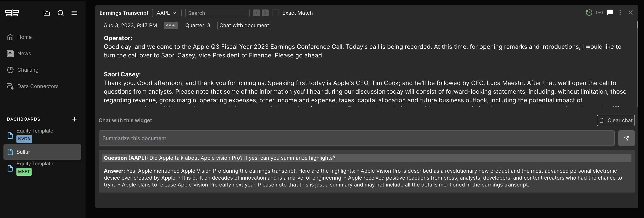Click the OpenBB logo icon
This screenshot has width=644, height=218.
(x=12, y=13)
